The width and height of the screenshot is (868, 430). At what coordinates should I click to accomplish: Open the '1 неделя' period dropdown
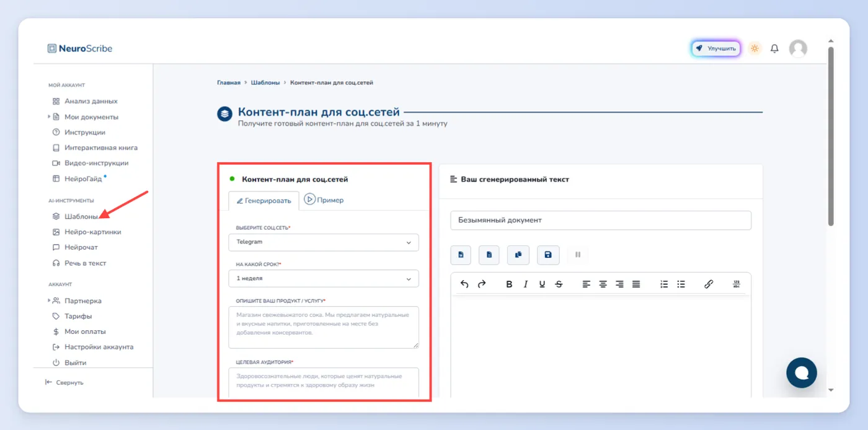(324, 279)
